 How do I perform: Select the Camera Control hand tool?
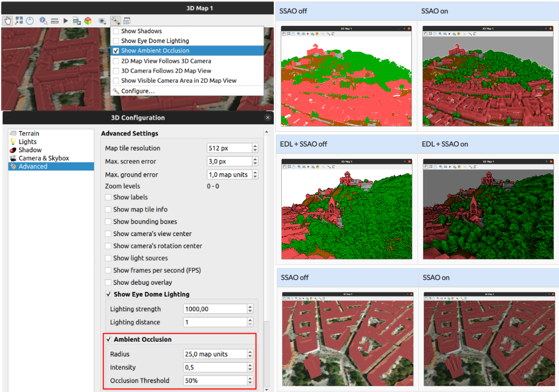point(7,21)
